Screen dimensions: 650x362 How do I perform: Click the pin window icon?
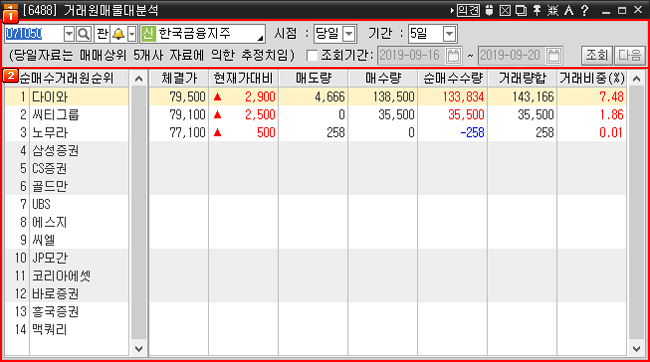coord(537,10)
